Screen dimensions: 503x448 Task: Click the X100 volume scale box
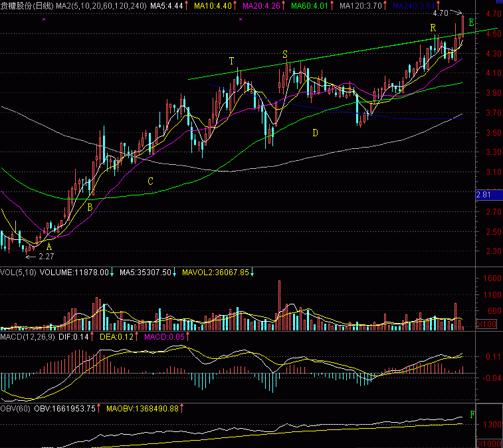tap(488, 324)
